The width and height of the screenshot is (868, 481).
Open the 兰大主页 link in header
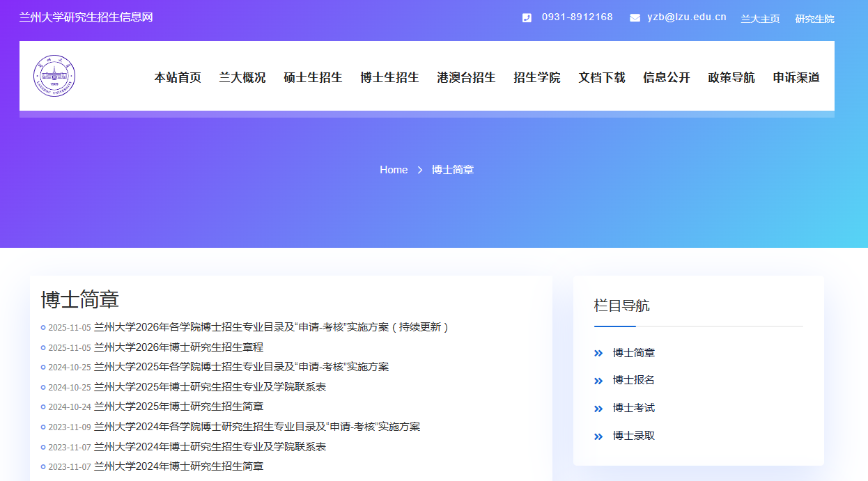pos(759,19)
